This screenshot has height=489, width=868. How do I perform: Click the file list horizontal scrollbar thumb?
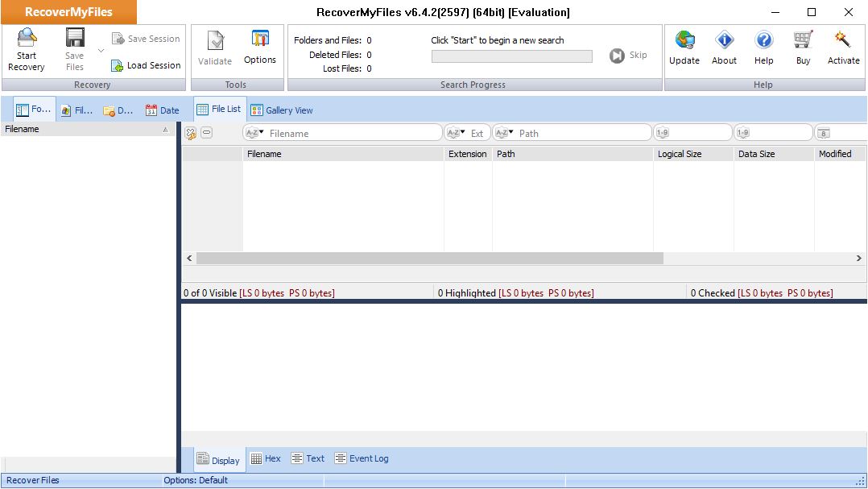[430, 258]
